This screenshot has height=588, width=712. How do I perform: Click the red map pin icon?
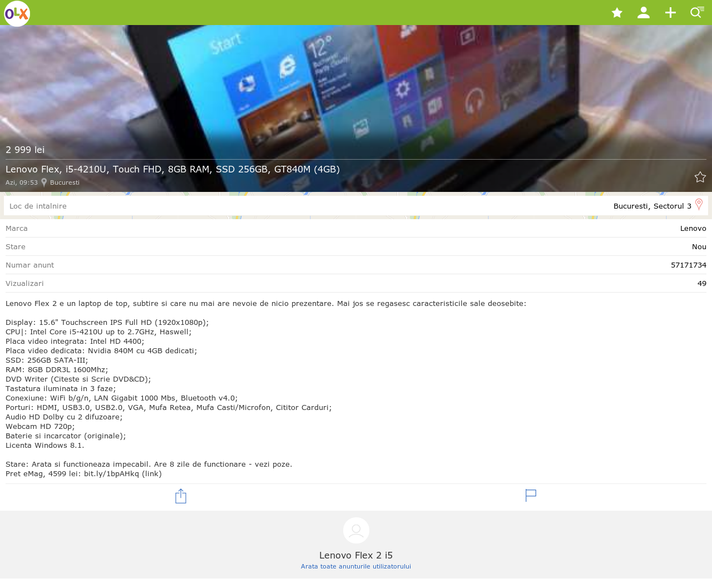pos(699,205)
